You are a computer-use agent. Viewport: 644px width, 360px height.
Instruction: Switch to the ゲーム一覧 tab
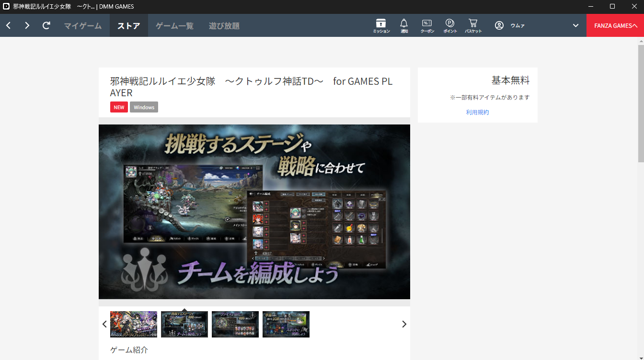click(174, 26)
